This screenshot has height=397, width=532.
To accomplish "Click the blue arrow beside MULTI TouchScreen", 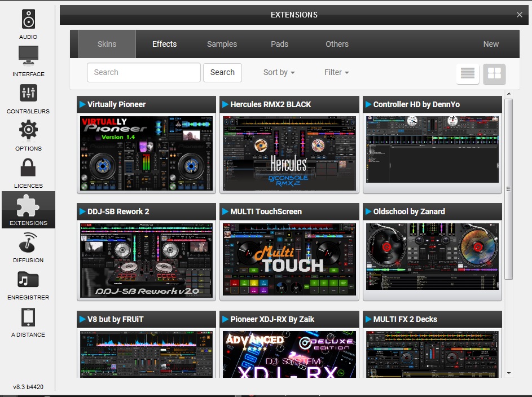I will [225, 211].
